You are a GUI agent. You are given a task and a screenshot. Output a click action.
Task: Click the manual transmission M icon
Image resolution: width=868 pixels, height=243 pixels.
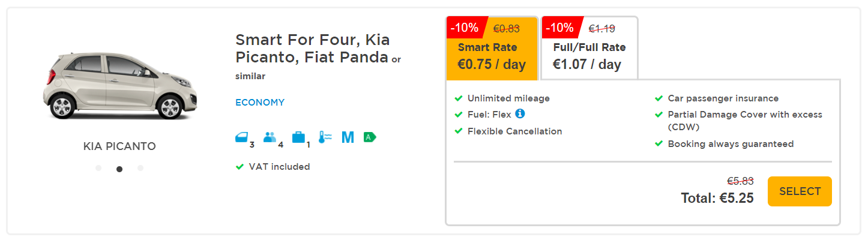tap(348, 137)
